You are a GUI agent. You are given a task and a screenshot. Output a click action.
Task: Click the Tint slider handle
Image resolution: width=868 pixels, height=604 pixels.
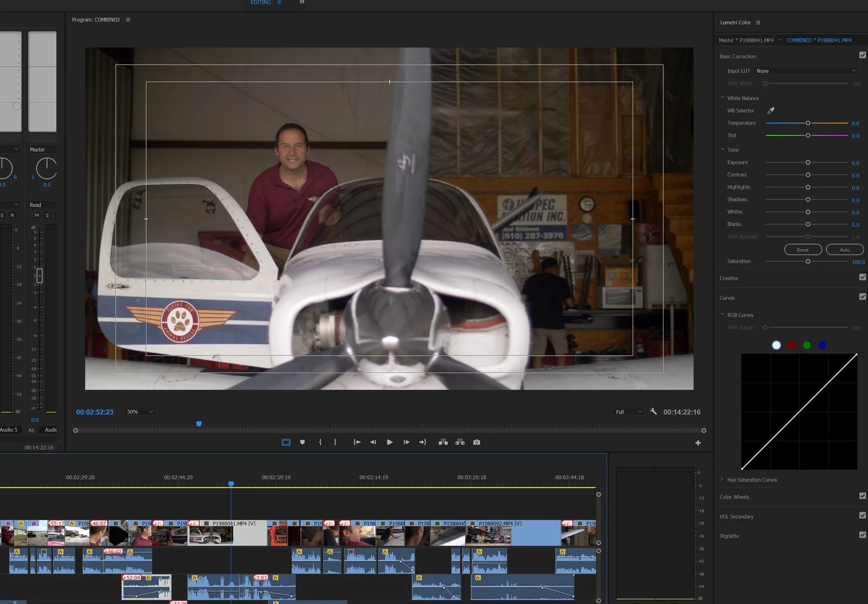pos(808,135)
